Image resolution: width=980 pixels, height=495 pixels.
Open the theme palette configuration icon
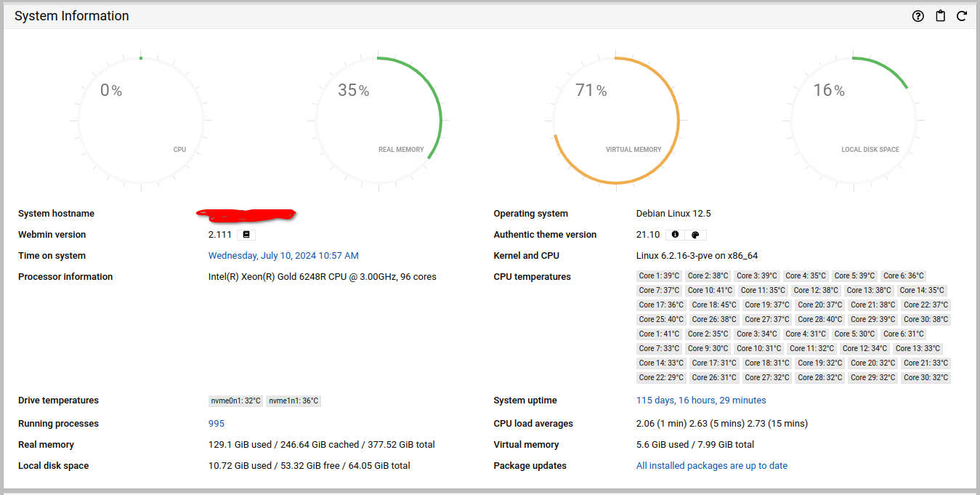[695, 235]
